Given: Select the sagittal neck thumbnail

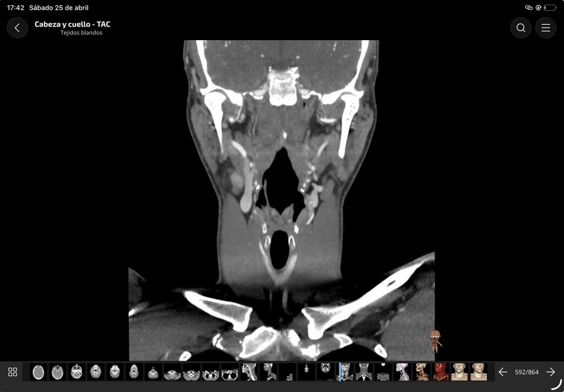Looking at the screenshot, I should point(249,372).
